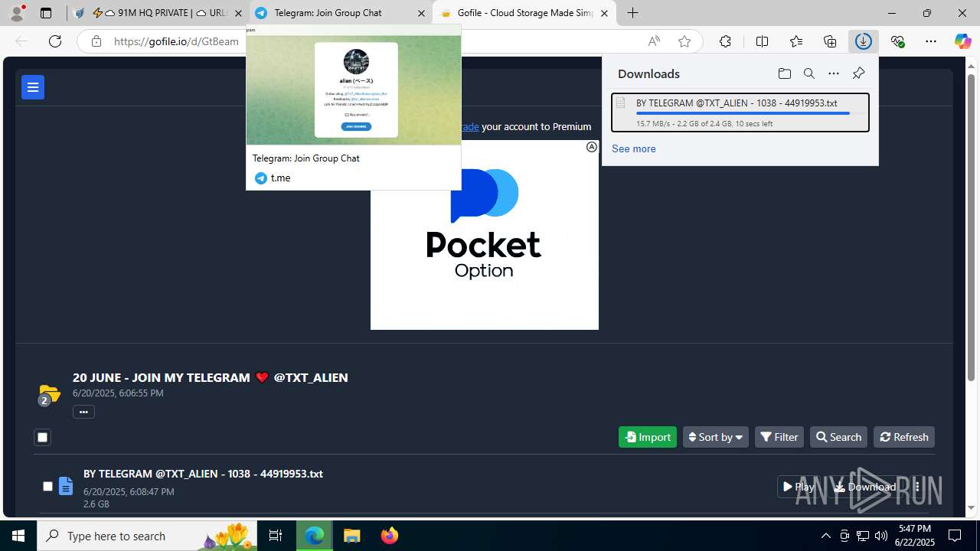This screenshot has width=980, height=551.
Task: Open the tab actions menu icon
Action: (x=46, y=13)
